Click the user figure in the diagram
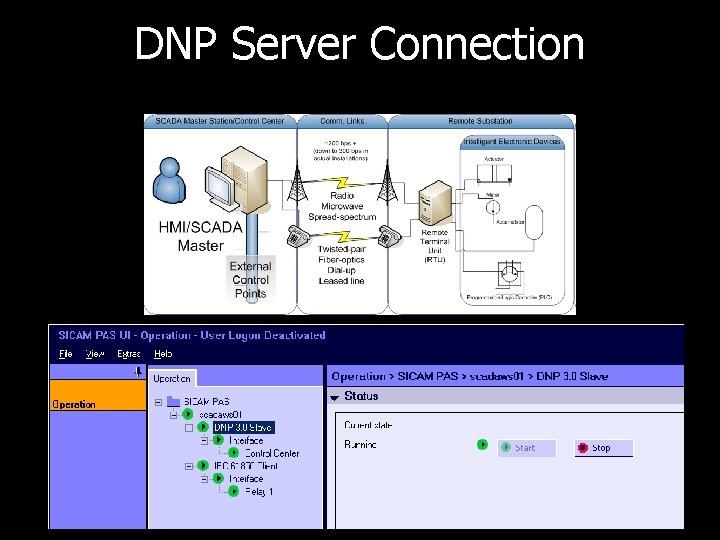This screenshot has height=540, width=720. [x=169, y=180]
